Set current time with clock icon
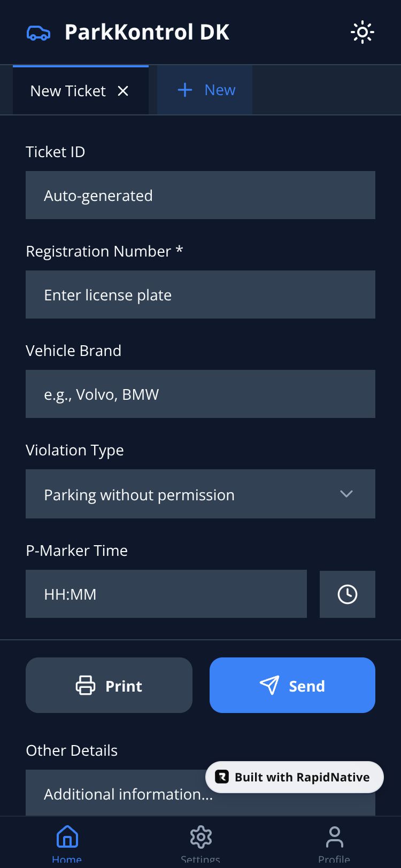This screenshot has height=868, width=401. (348, 594)
